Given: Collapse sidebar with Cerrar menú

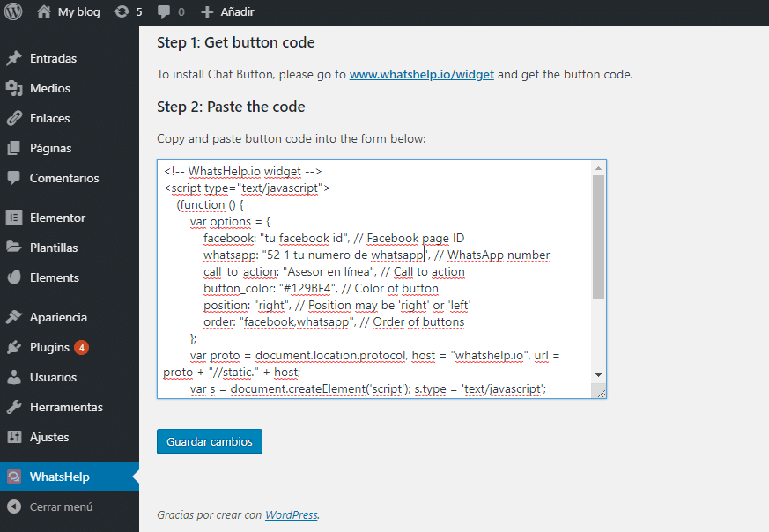Looking at the screenshot, I should (x=61, y=506).
